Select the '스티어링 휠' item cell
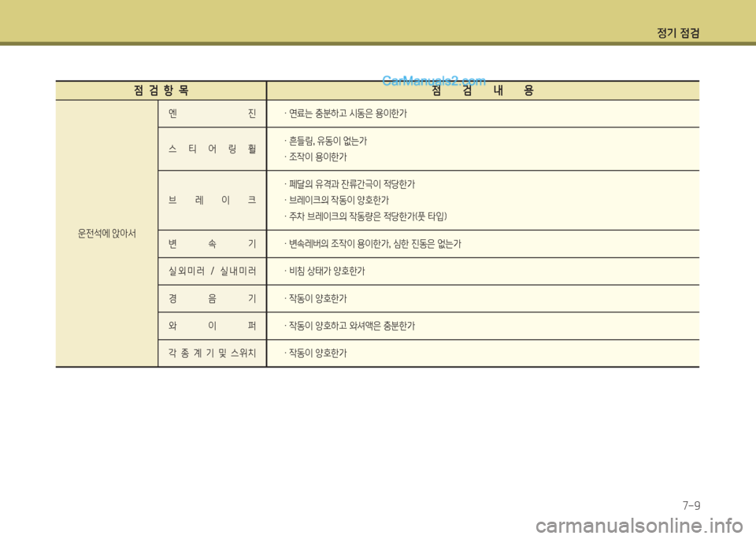The image size is (756, 539). (212, 149)
